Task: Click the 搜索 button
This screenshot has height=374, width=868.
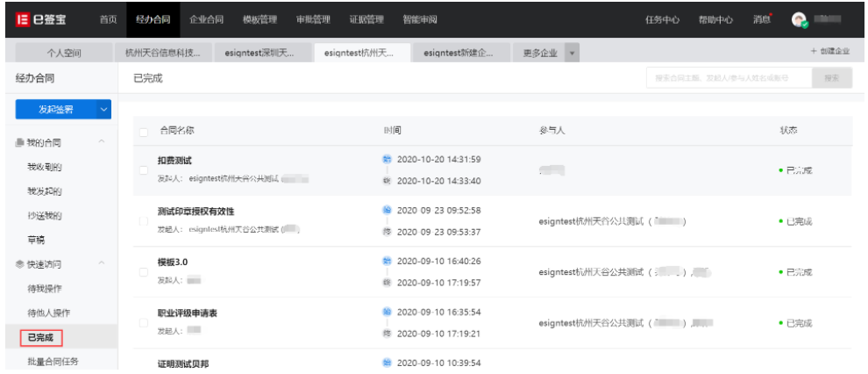Action: (x=831, y=78)
